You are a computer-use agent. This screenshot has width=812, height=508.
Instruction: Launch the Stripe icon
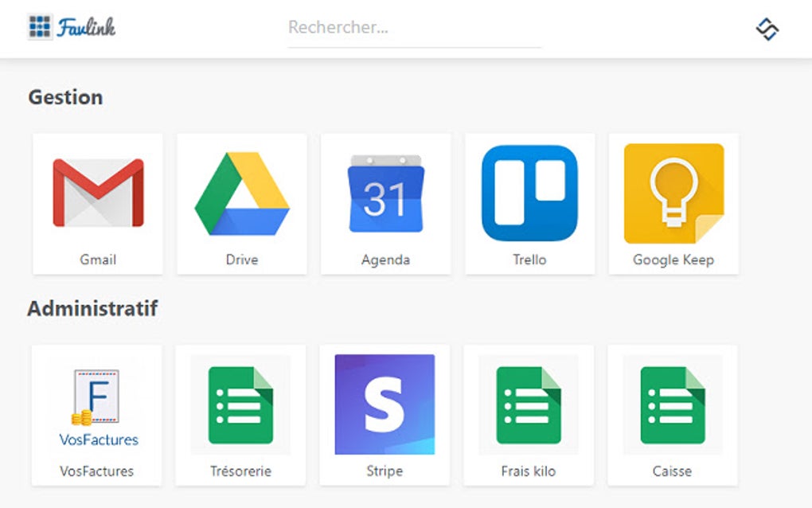click(x=385, y=404)
